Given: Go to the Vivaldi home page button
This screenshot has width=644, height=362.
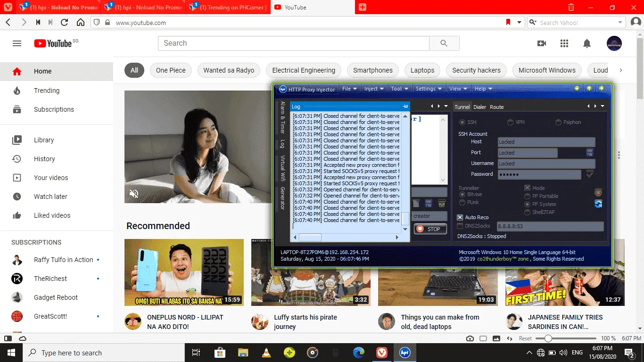Looking at the screenshot, I should pos(81,22).
